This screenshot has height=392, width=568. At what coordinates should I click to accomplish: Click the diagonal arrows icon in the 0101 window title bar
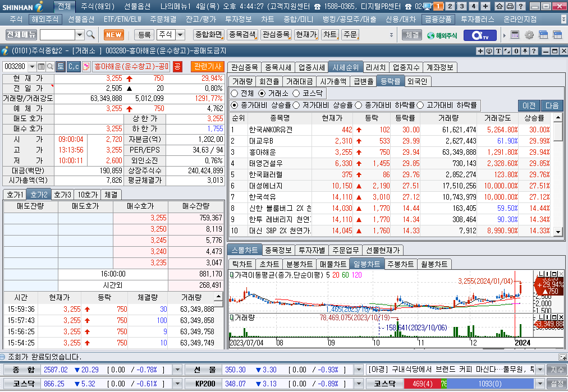507,51
